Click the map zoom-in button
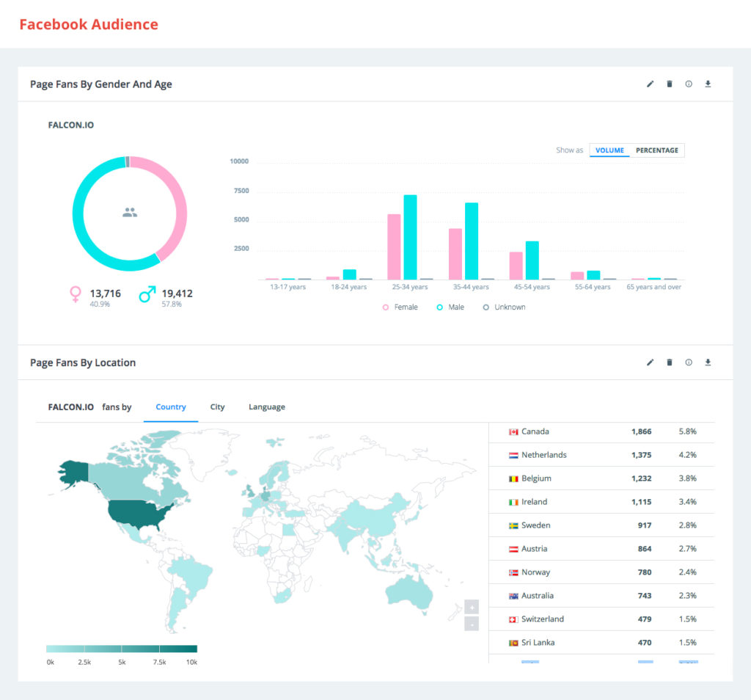The height and width of the screenshot is (700, 751). pyautogui.click(x=472, y=607)
